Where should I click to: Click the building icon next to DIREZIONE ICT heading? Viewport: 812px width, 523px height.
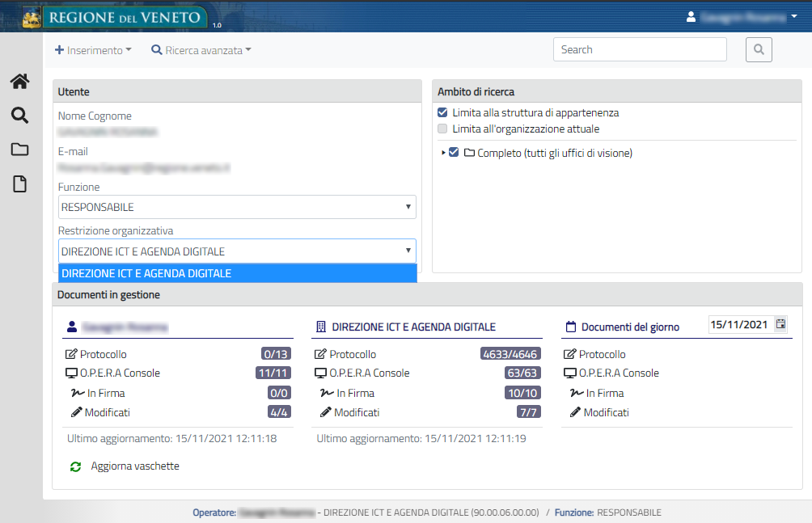click(x=321, y=327)
